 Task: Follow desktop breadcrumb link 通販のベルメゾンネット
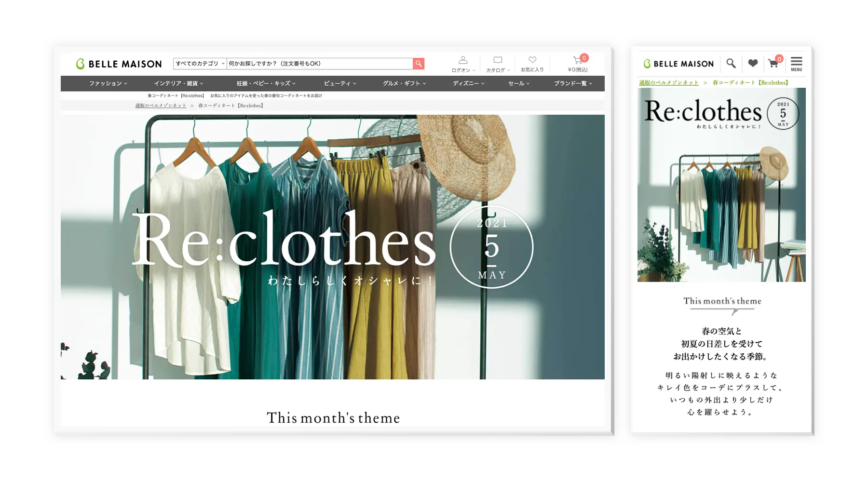click(x=161, y=106)
